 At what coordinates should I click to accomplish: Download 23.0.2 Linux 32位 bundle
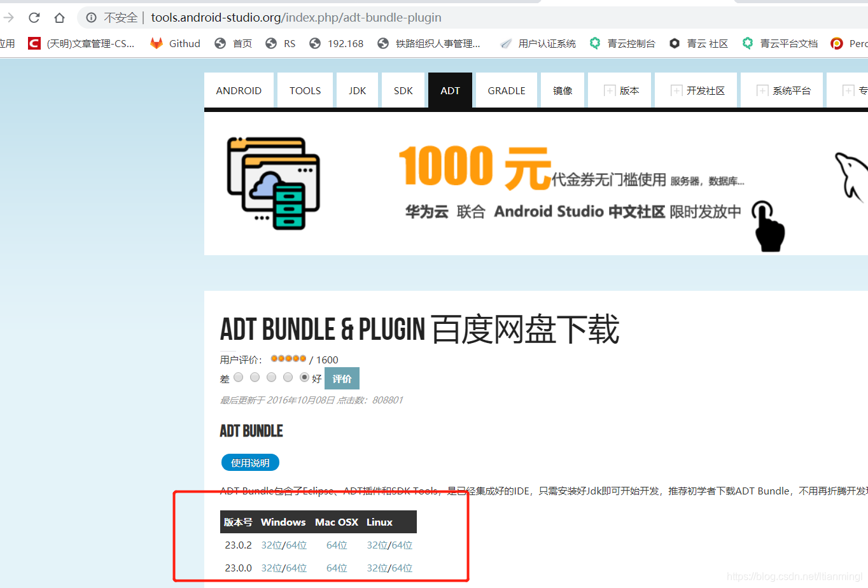(x=377, y=545)
